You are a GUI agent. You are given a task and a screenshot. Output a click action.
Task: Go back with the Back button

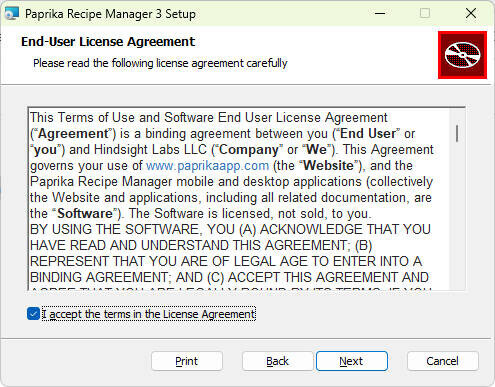click(277, 361)
